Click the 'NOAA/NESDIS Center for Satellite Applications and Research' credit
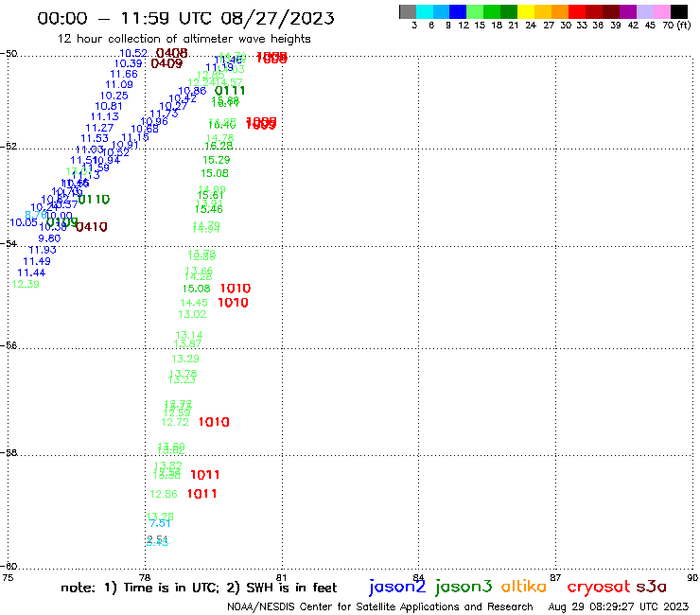Image resolution: width=700 pixels, height=615 pixels. point(380,606)
